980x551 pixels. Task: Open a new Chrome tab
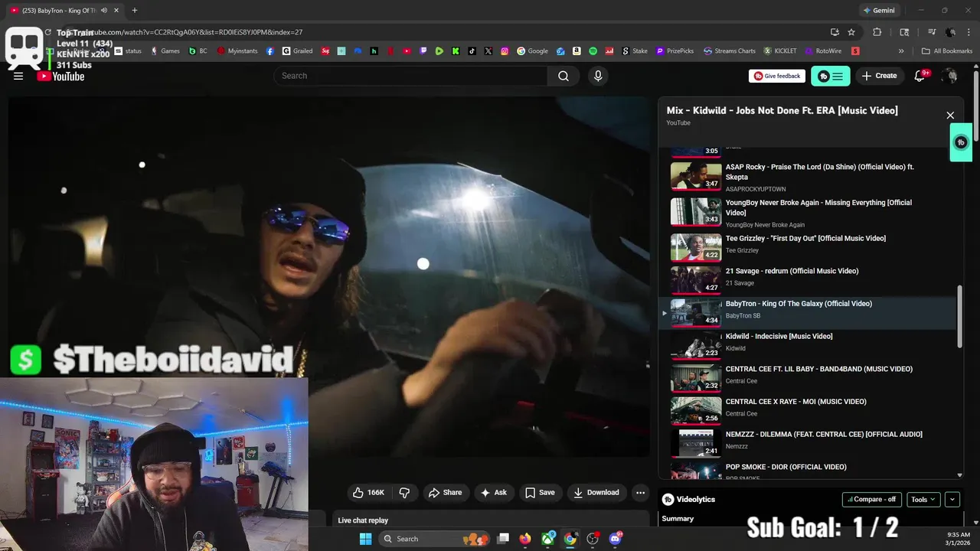click(x=135, y=11)
